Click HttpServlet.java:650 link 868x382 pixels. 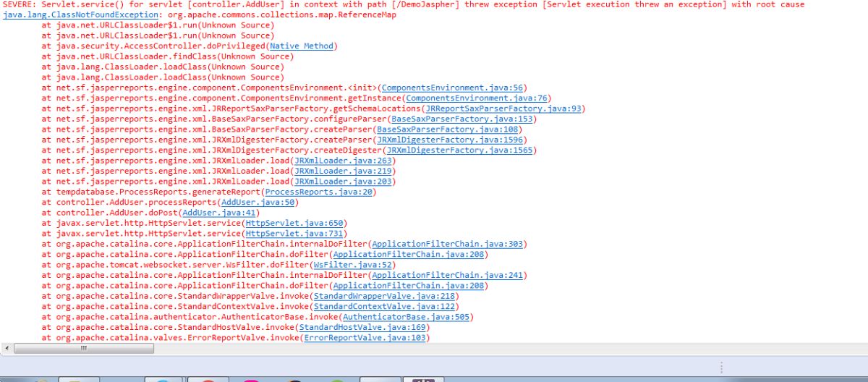tap(294, 224)
